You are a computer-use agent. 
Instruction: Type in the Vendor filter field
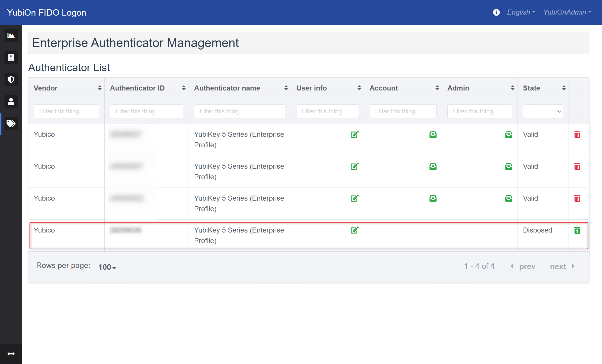click(x=66, y=111)
